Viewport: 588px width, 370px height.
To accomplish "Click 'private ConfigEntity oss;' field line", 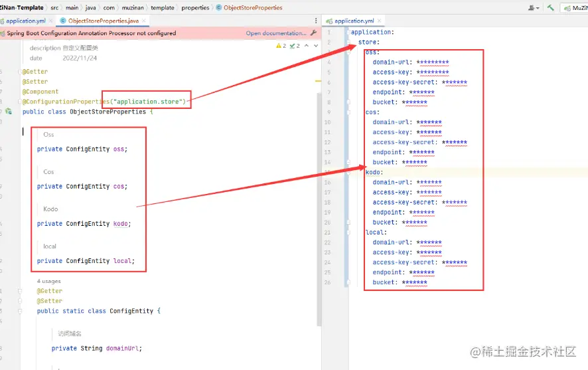I will pos(82,149).
